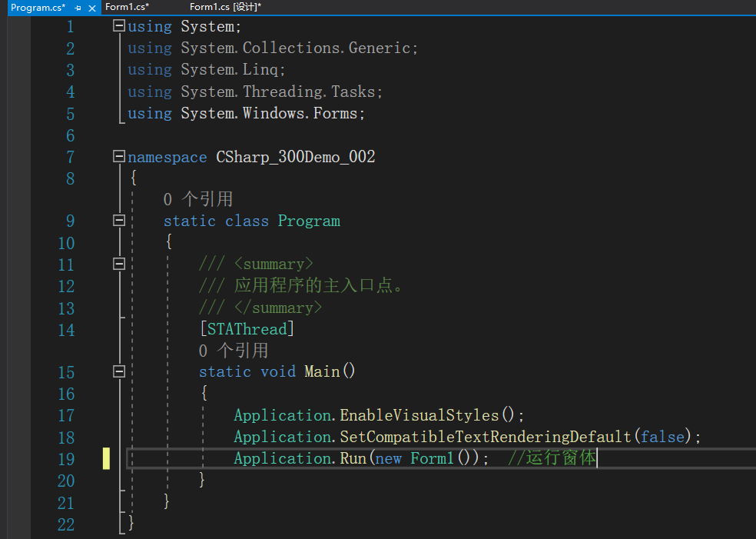Collapse the namespace CSharp_300Demo_002 block
Viewport: 756px width, 539px height.
118,156
